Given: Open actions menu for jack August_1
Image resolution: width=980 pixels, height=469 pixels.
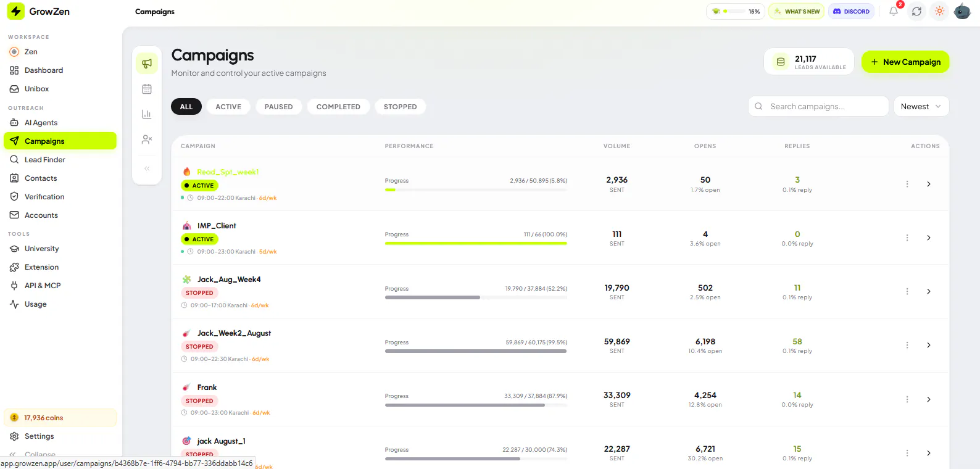Looking at the screenshot, I should 907,453.
